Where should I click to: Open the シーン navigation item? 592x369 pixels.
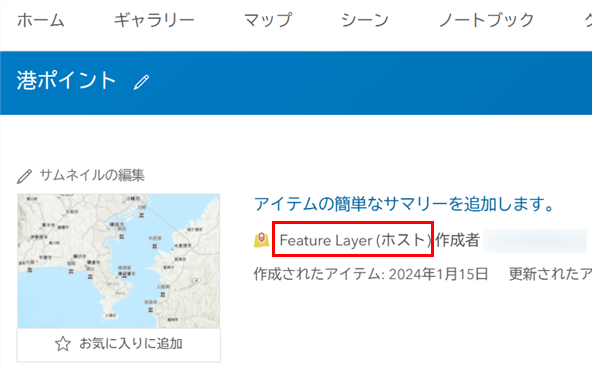pos(365,20)
